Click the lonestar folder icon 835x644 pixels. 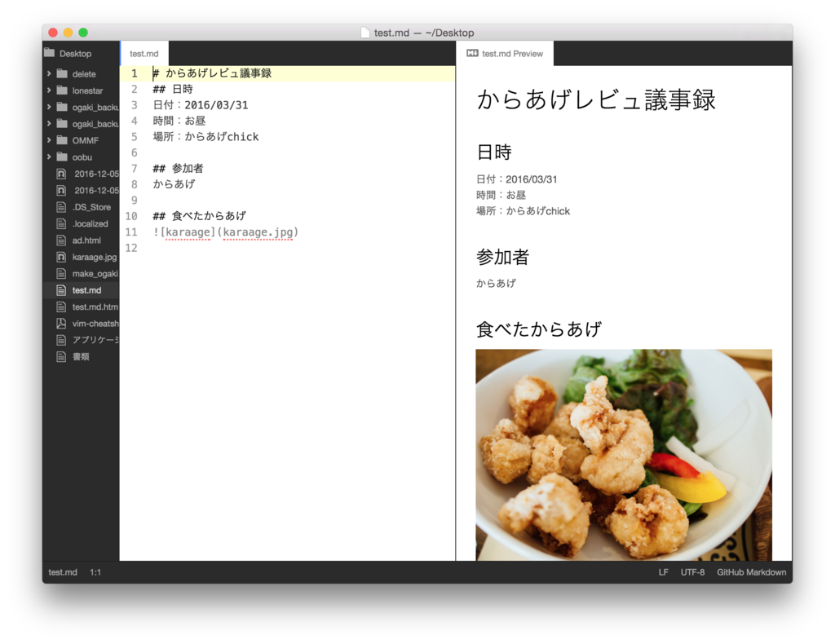[x=62, y=90]
